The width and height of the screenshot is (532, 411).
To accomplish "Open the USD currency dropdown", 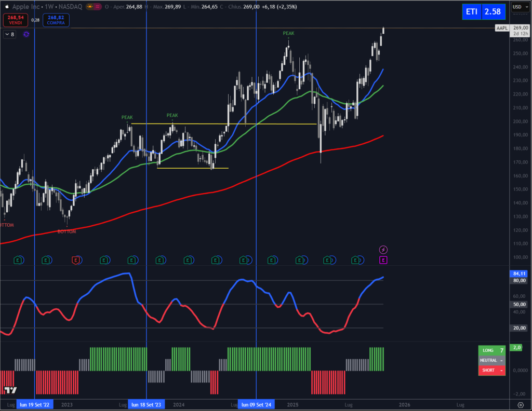I will pos(521,7).
